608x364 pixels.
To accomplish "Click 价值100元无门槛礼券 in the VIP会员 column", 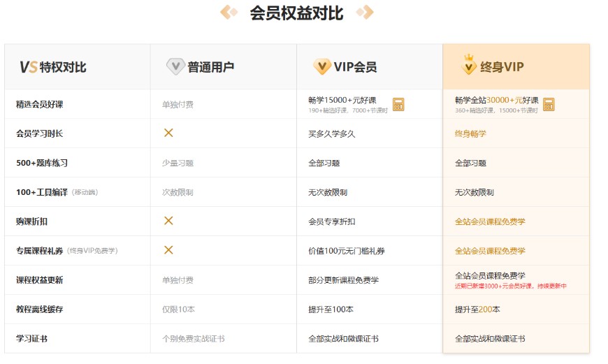I will pos(347,251).
